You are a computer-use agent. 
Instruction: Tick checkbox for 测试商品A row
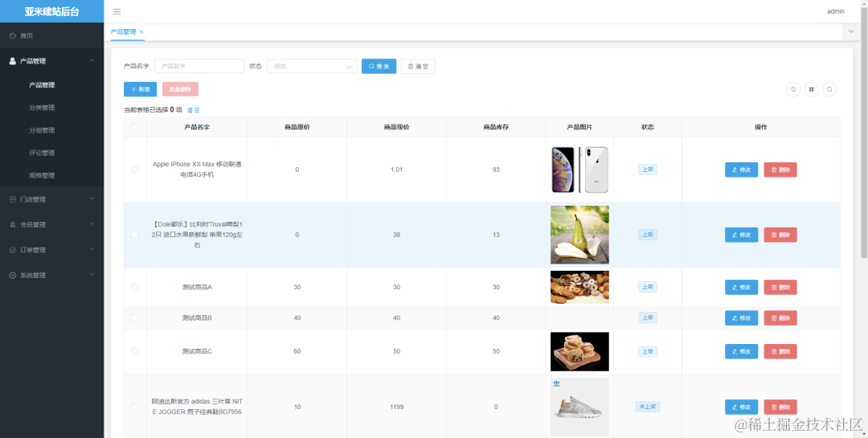[134, 287]
